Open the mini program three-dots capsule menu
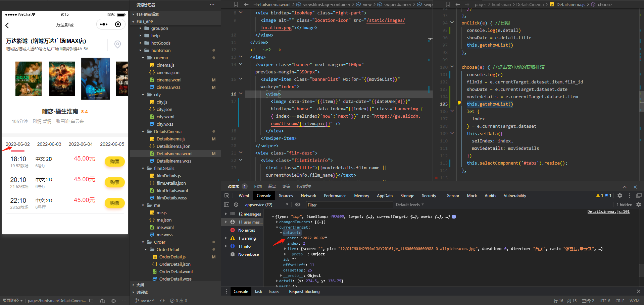Screen dimensions: 644x305 104,24
